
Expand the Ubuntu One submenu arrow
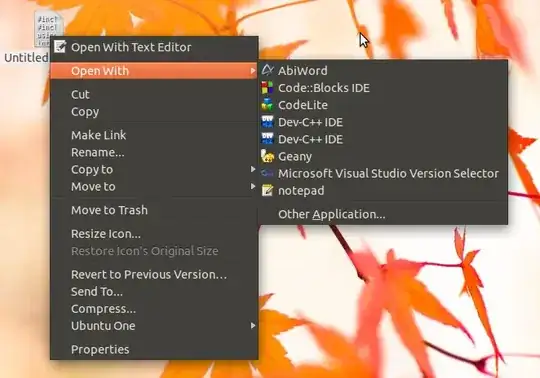pos(253,325)
